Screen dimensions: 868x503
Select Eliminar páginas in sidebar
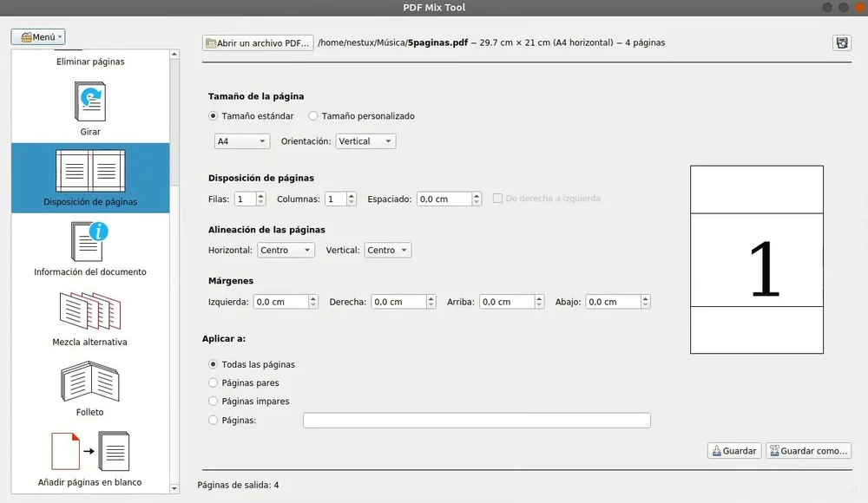tap(90, 62)
